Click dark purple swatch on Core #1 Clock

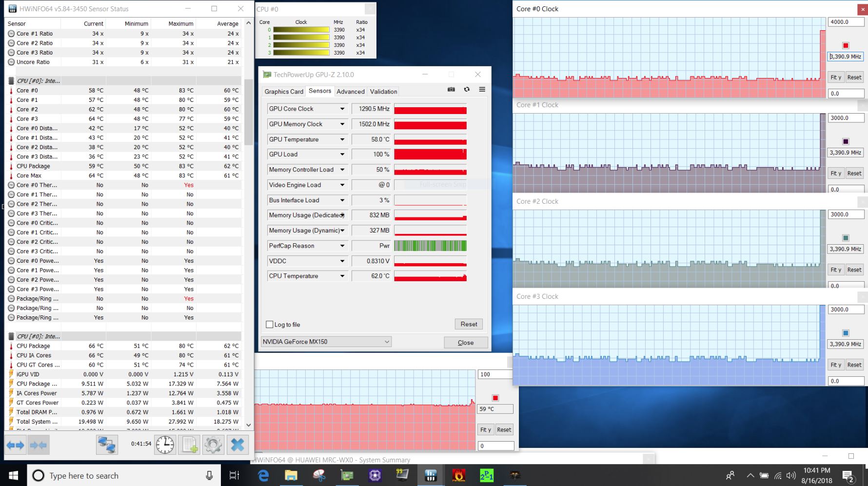846,141
